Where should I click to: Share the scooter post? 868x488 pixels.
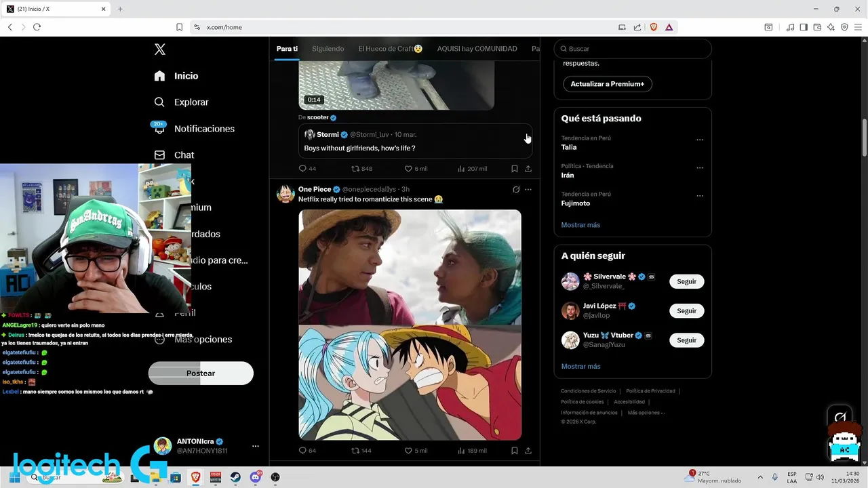[528, 169]
